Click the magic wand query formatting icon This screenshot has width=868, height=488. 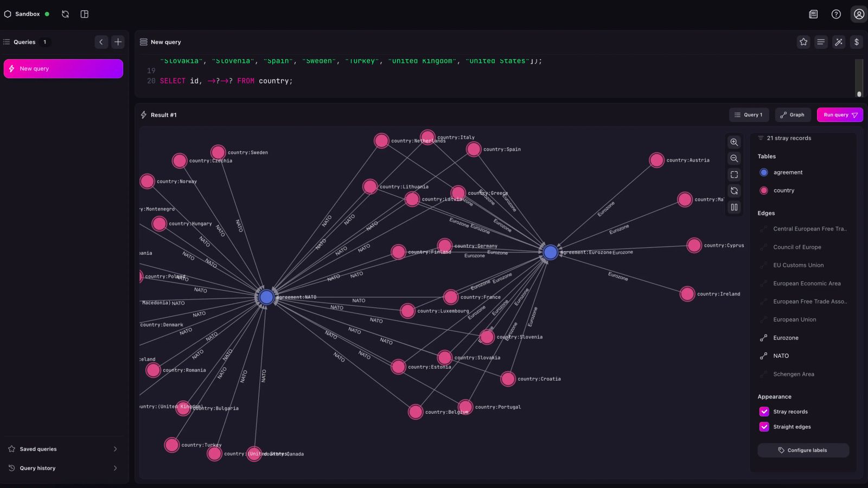(839, 42)
